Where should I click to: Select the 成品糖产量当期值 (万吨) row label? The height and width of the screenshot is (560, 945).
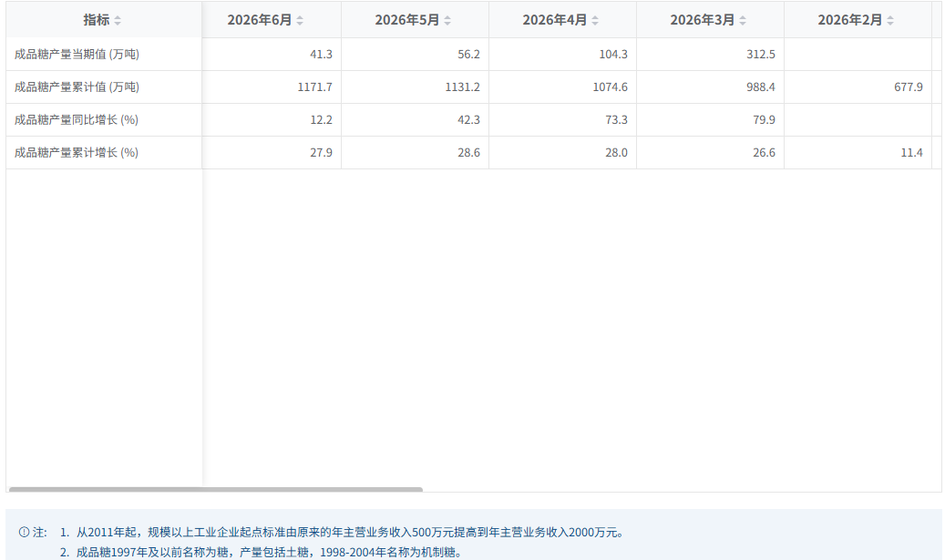(x=77, y=55)
